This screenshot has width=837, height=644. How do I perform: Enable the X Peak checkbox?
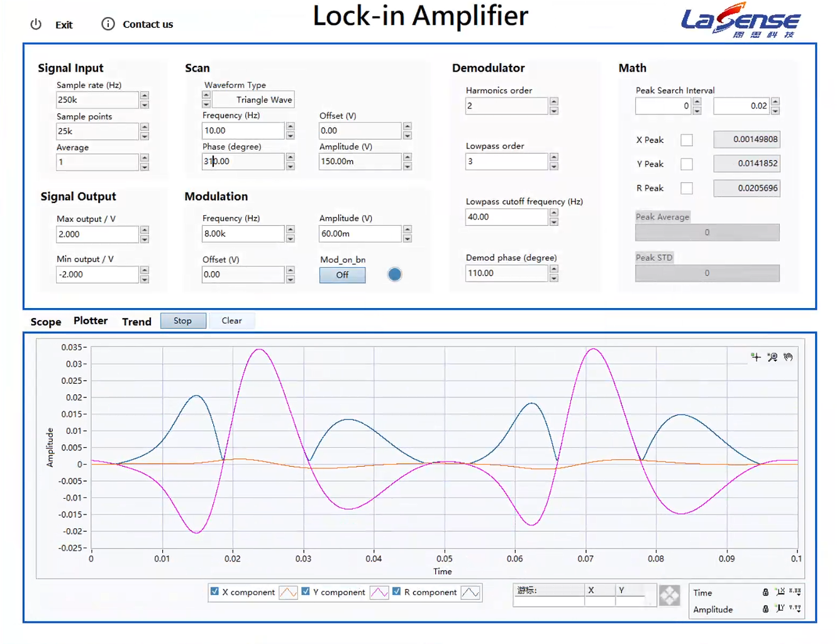point(687,140)
